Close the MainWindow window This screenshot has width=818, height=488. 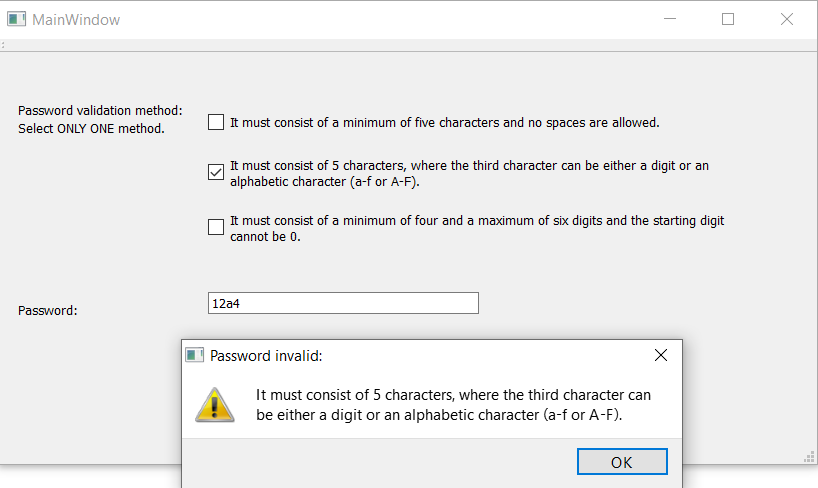[x=787, y=19]
